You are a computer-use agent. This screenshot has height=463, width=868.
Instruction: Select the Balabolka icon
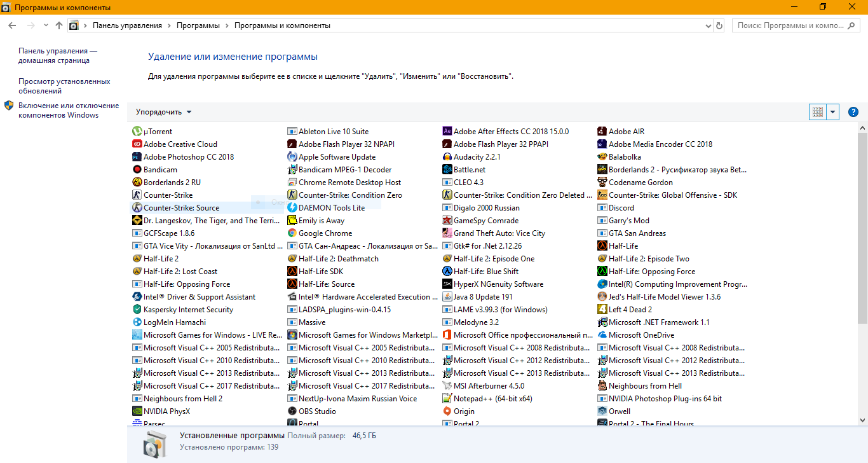pos(602,157)
